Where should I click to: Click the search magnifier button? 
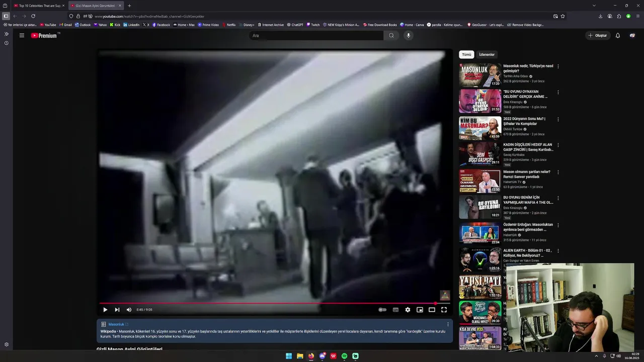(391, 36)
